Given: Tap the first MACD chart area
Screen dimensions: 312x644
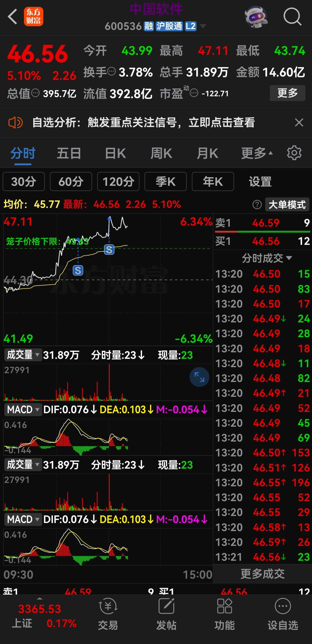Looking at the screenshot, I should [x=108, y=437].
